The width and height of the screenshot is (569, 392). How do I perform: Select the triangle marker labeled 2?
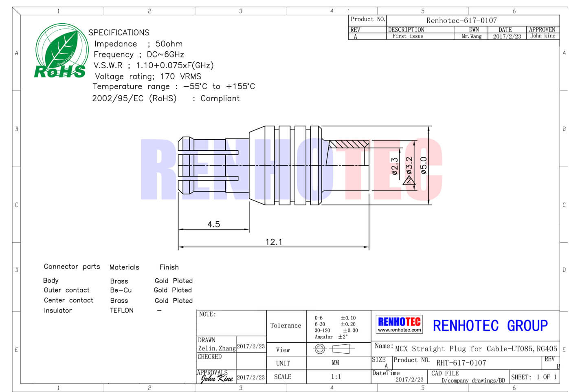pos(409,180)
